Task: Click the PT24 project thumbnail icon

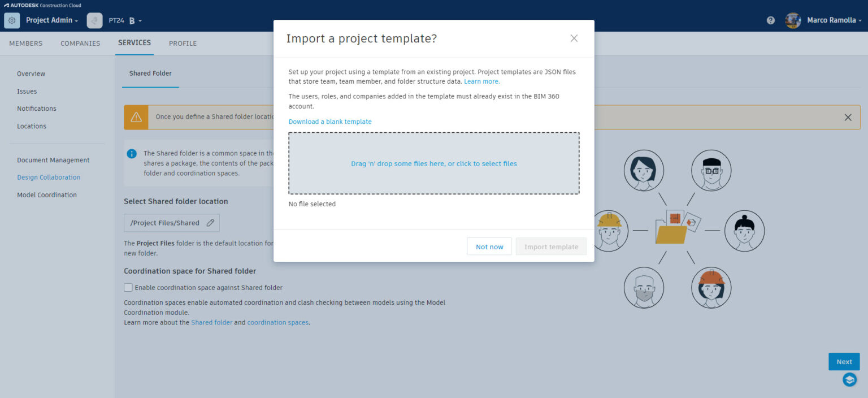Action: [94, 20]
